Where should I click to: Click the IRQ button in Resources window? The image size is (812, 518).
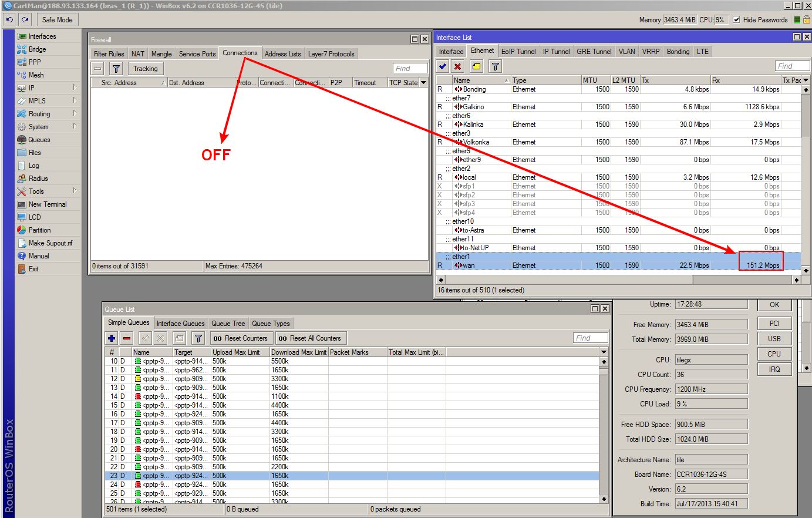[774, 369]
